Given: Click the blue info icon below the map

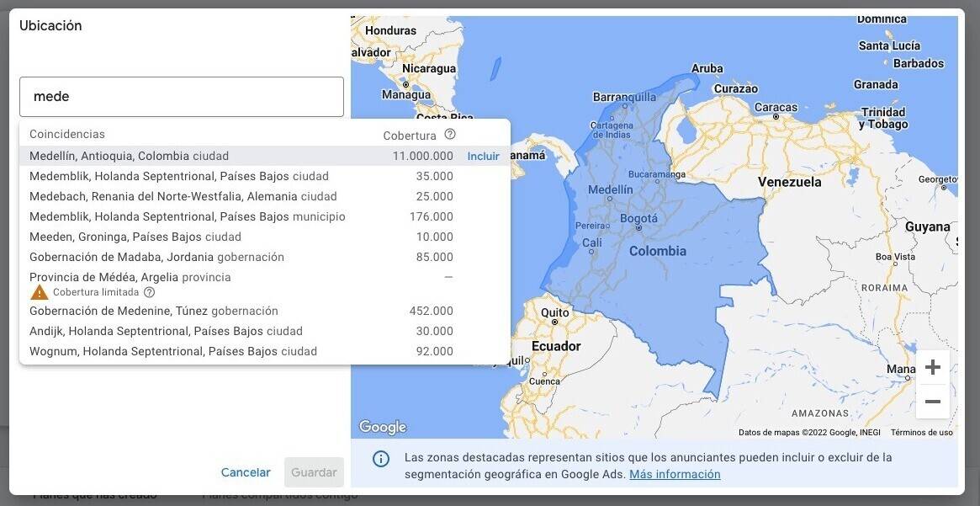Looking at the screenshot, I should 380,459.
